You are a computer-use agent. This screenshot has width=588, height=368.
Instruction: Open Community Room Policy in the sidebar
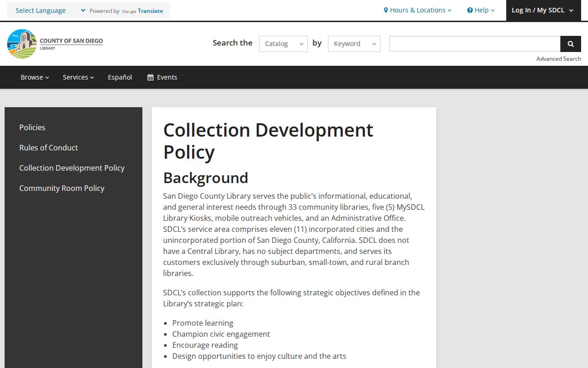(62, 188)
